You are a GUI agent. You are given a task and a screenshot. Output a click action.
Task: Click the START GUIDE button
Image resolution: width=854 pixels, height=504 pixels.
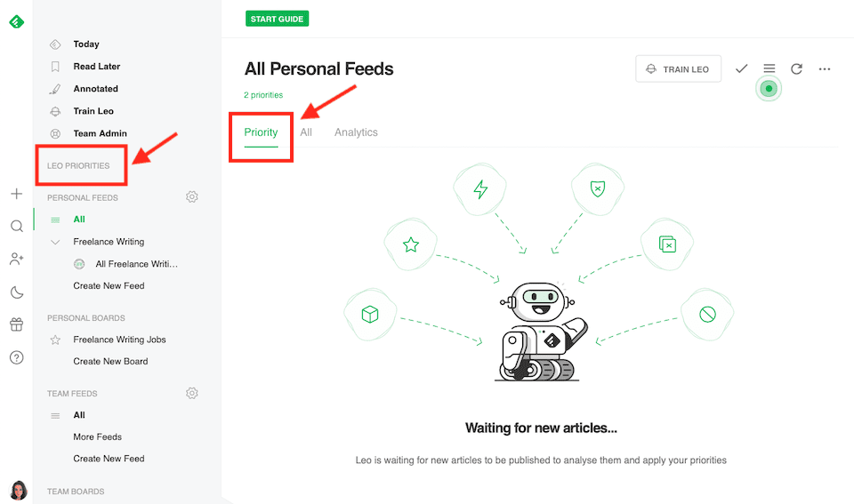[x=277, y=19]
